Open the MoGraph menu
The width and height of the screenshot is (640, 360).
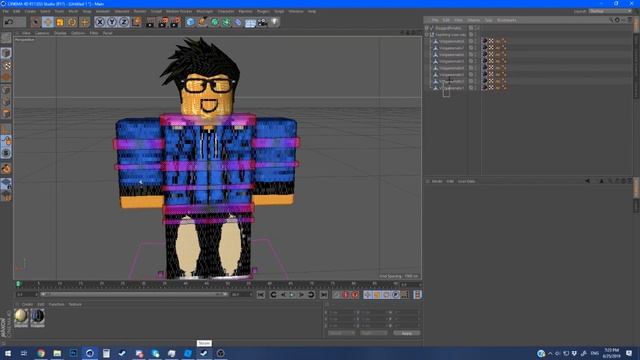[204, 11]
